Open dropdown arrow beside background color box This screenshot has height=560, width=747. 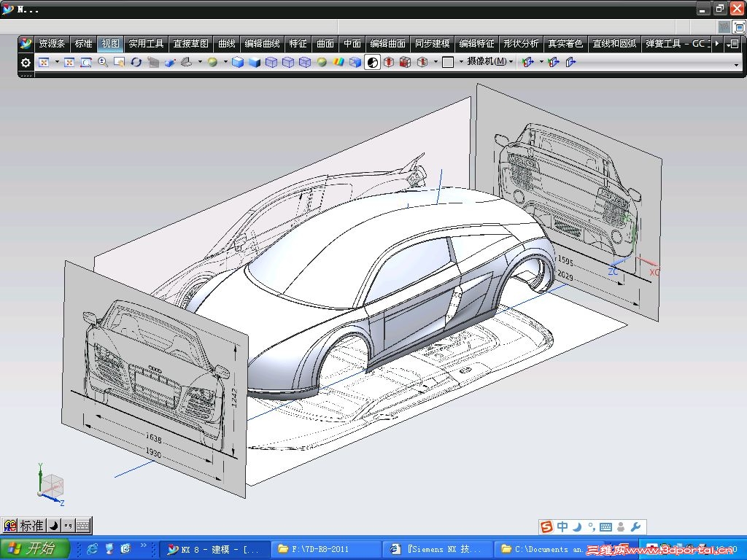point(461,63)
